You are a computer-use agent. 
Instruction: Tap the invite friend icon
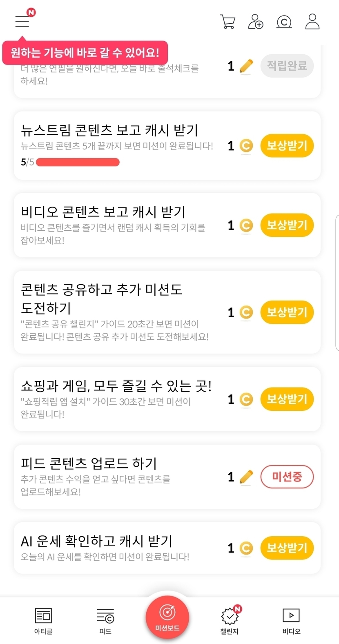click(x=256, y=22)
